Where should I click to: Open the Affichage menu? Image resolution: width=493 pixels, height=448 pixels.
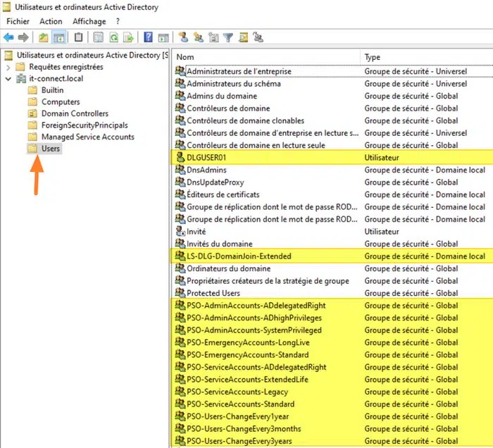89,22
